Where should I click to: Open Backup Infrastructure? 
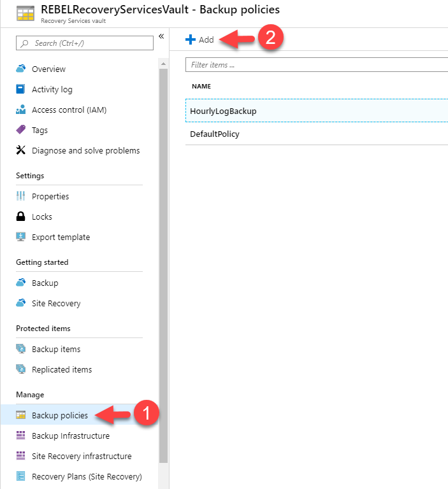71,436
